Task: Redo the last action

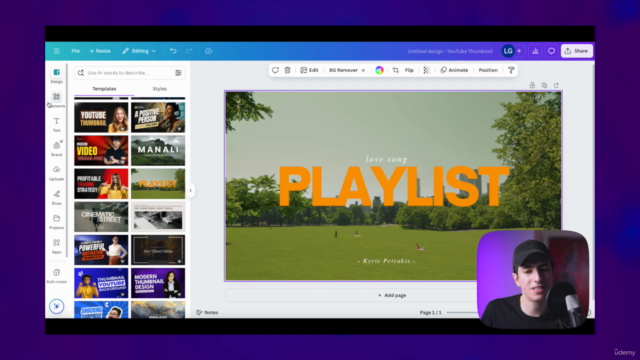Action: point(189,51)
